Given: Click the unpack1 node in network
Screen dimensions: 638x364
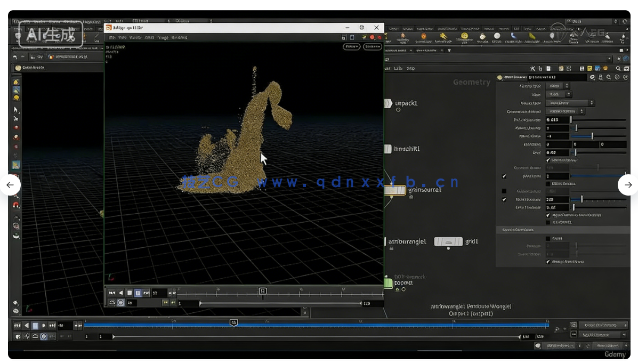Looking at the screenshot, I should [x=387, y=103].
